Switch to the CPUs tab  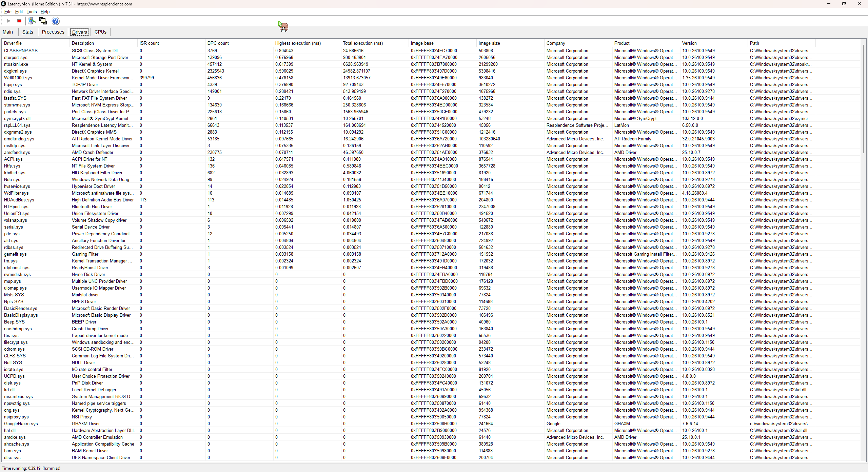pos(100,32)
